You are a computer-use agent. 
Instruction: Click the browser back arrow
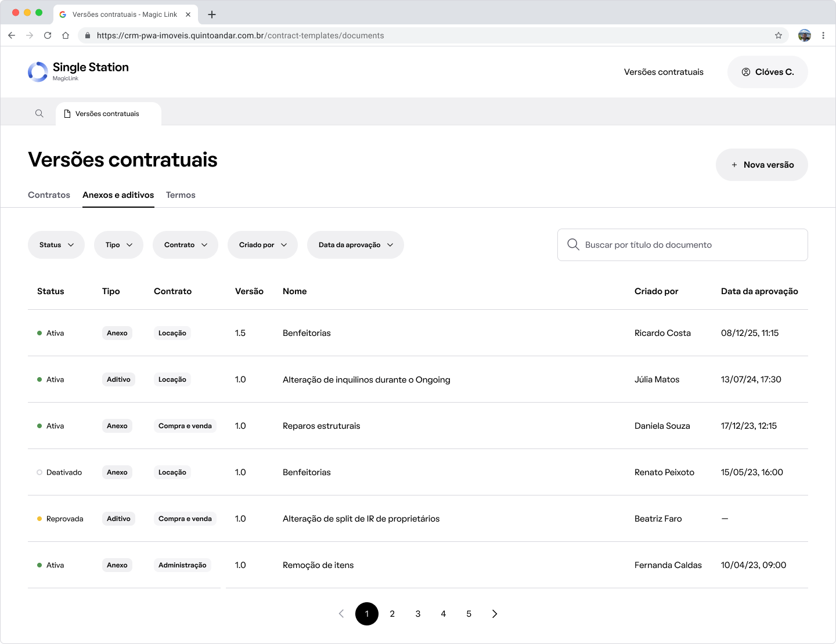(12, 35)
